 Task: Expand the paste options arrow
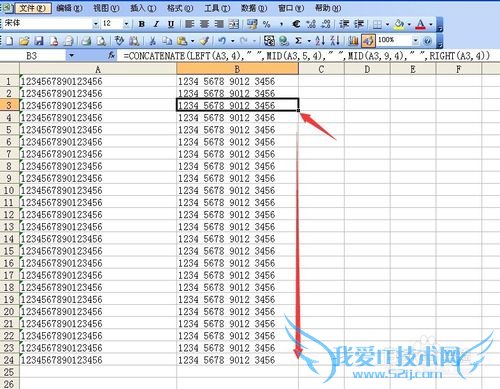tap(192, 41)
